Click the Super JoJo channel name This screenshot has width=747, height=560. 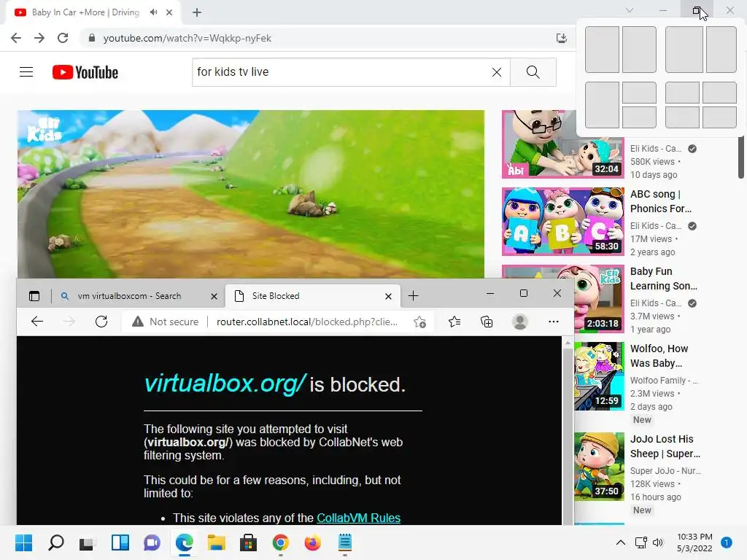pyautogui.click(x=665, y=471)
